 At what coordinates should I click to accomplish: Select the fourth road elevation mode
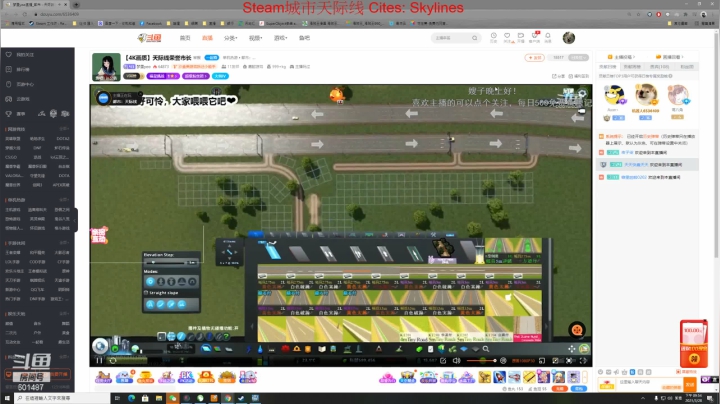pos(182,281)
